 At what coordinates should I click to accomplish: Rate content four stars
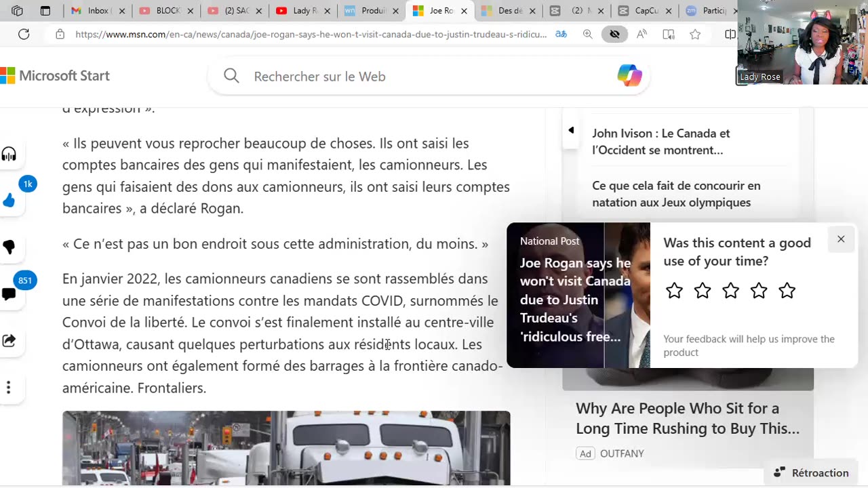(x=759, y=291)
